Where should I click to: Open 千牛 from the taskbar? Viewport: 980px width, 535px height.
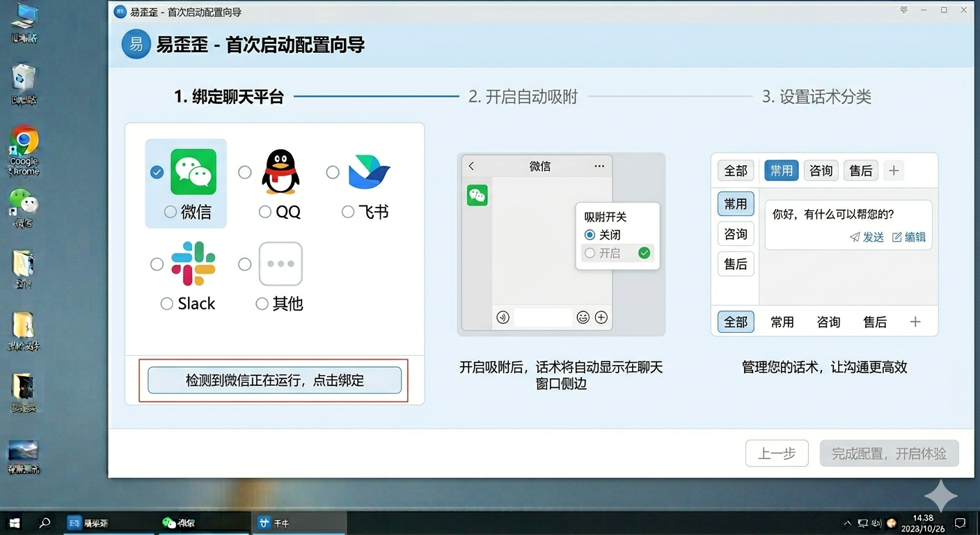tap(299, 522)
